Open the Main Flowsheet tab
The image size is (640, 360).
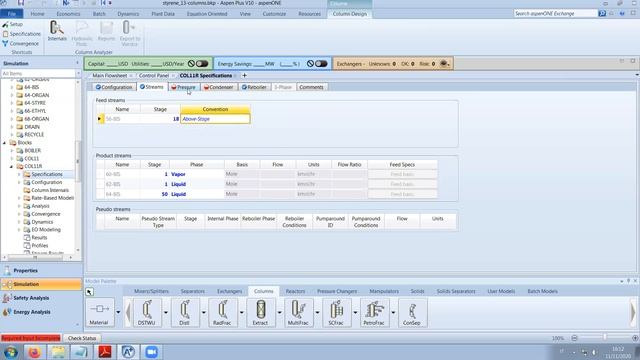pos(109,76)
